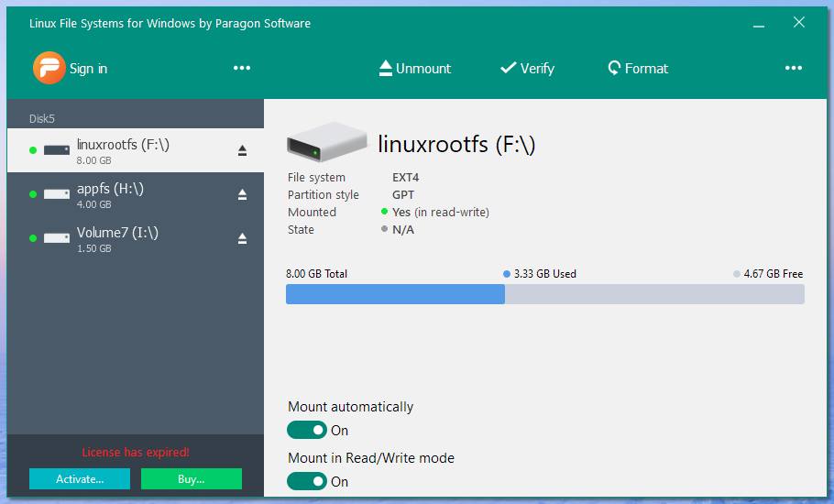834x504 pixels.
Task: Click the 4.67 GB Free label
Action: [x=774, y=274]
